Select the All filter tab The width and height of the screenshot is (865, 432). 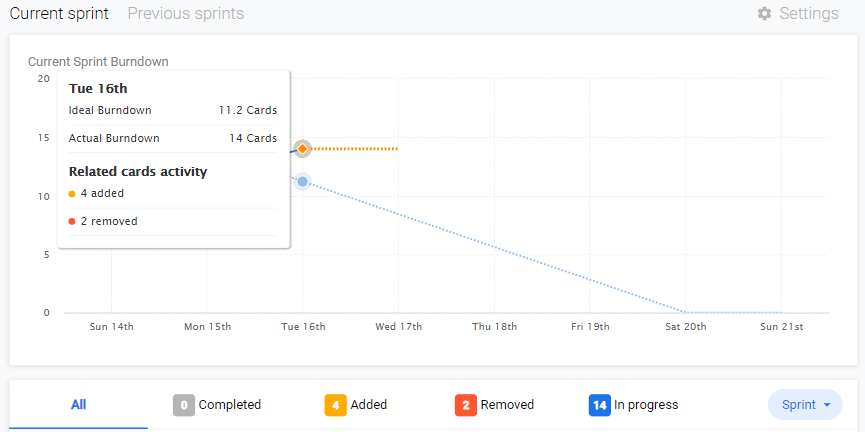(78, 405)
